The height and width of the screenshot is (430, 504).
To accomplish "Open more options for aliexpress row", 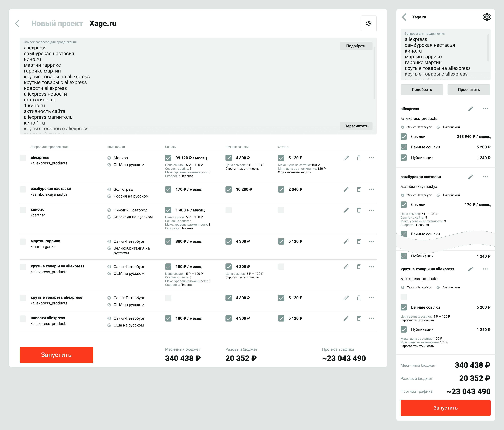I will pyautogui.click(x=371, y=158).
